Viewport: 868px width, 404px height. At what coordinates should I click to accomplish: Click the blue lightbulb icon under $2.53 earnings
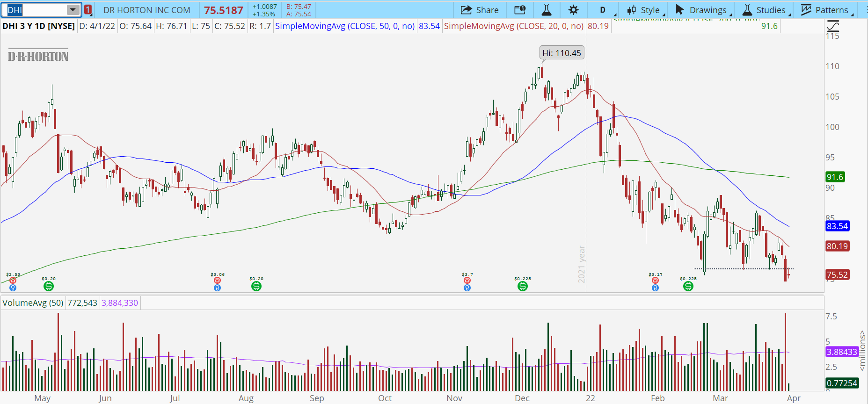(x=13, y=288)
